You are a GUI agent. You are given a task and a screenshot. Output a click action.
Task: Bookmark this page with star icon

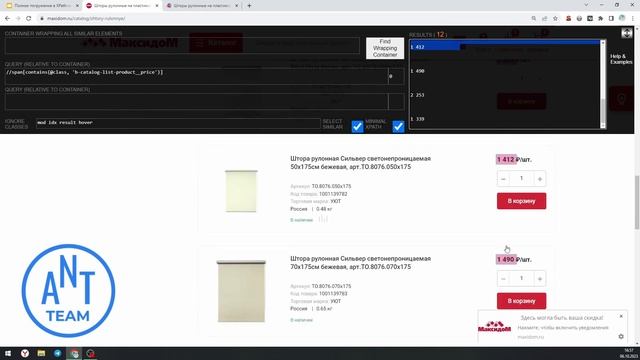tap(555, 18)
